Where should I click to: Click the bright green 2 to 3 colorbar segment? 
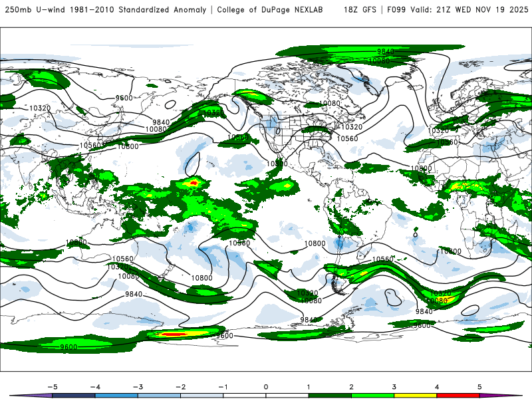click(372, 396)
